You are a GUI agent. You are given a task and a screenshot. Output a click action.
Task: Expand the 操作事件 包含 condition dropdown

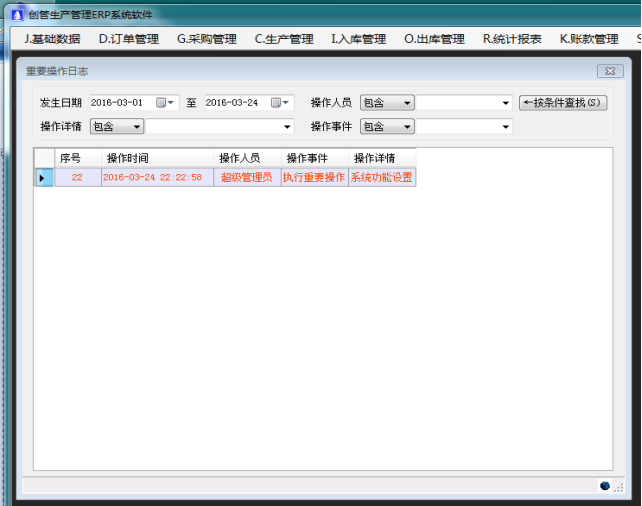[407, 127]
